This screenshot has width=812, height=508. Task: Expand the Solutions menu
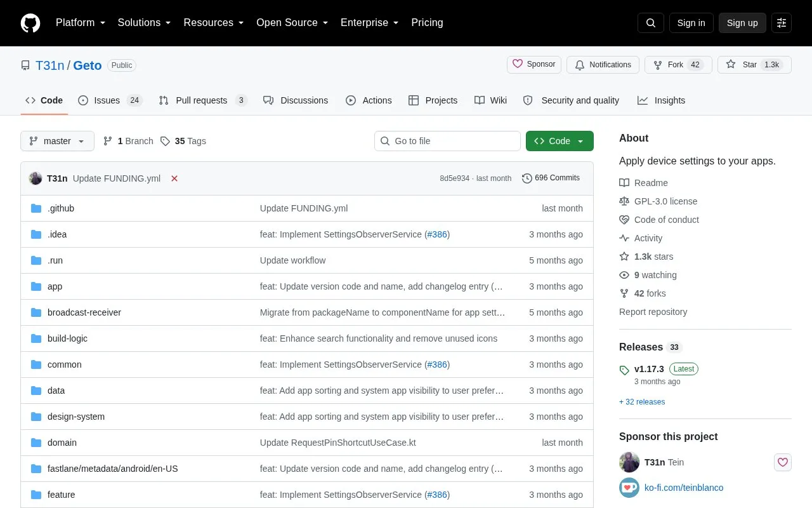click(x=145, y=23)
